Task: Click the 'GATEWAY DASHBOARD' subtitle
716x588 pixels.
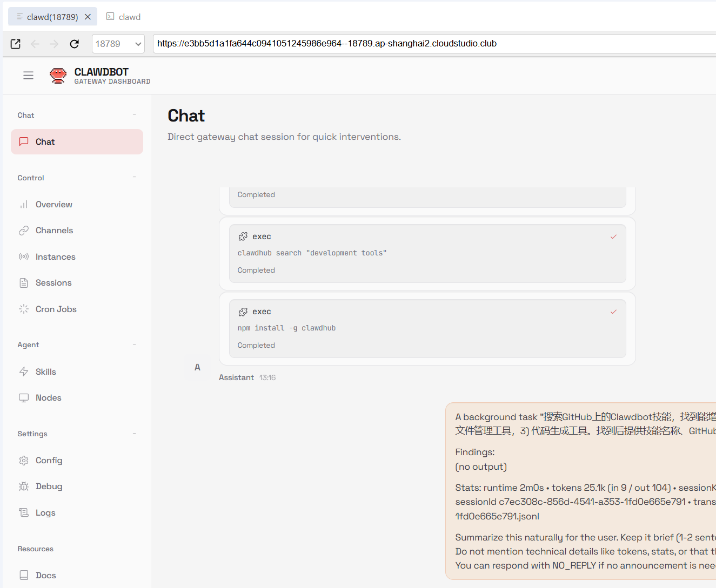Action: pyautogui.click(x=112, y=82)
